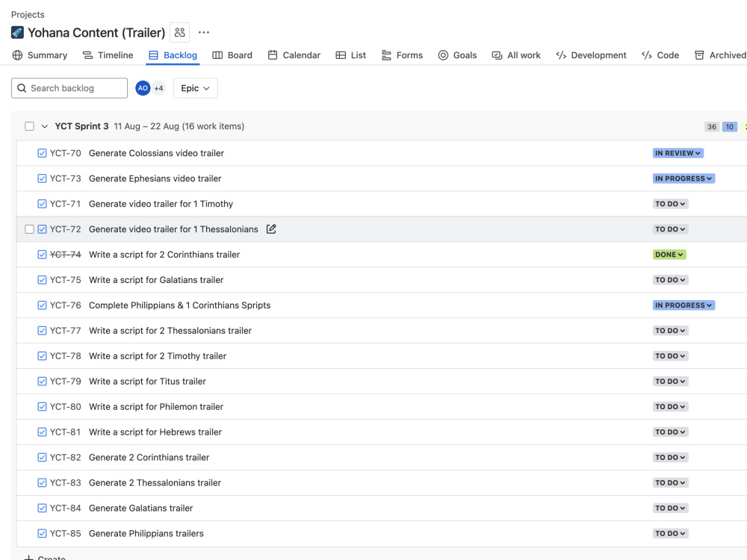Click task type icon for YCT-85
The width and height of the screenshot is (747, 560).
point(42,533)
